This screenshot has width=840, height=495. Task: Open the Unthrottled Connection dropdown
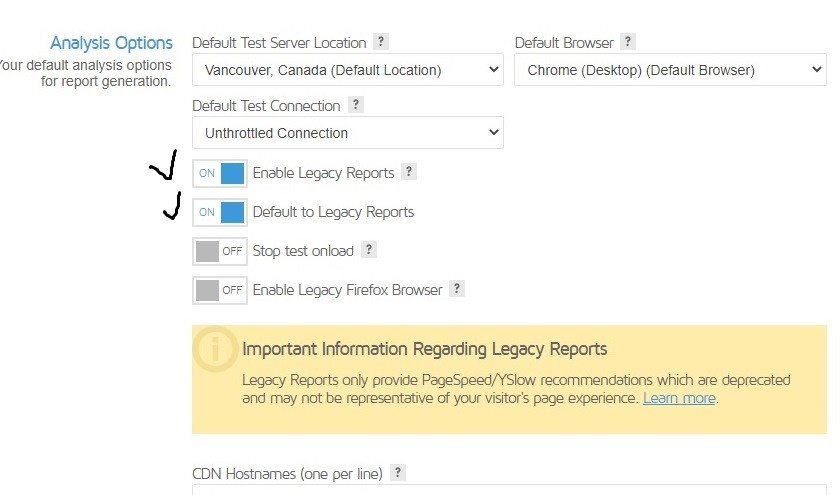[347, 133]
